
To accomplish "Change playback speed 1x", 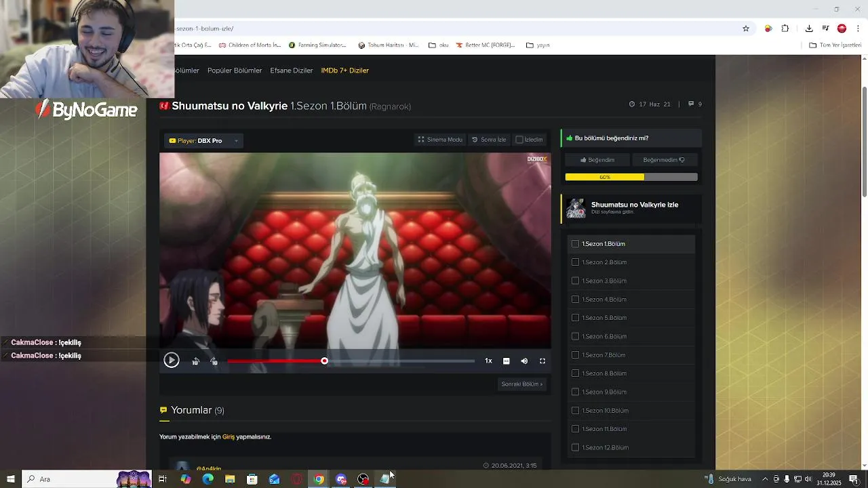I will pyautogui.click(x=488, y=361).
